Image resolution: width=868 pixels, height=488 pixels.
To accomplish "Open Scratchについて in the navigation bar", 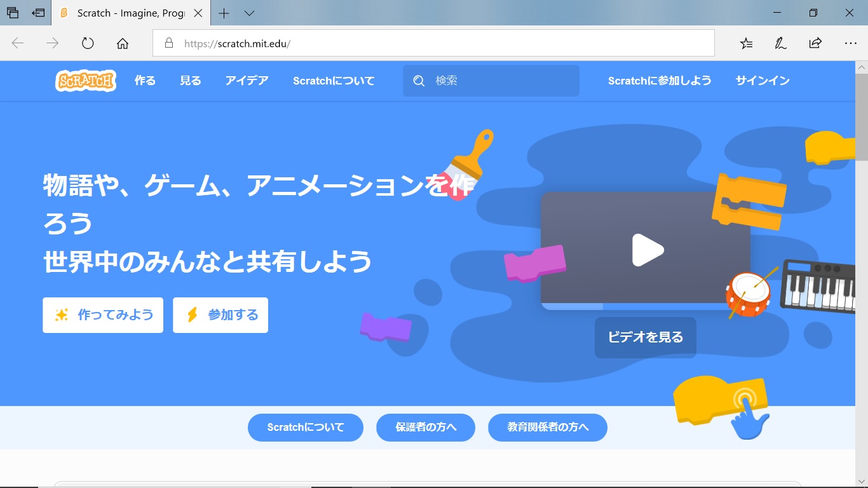I will point(334,81).
